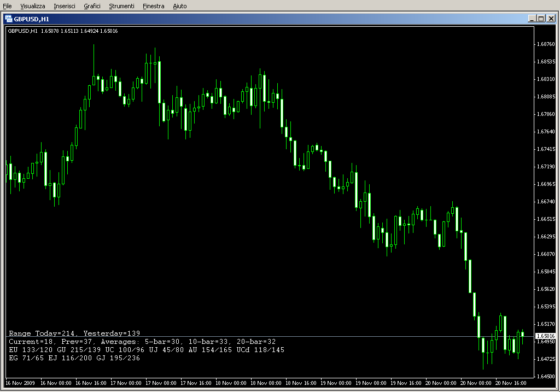Screen dimensions: 560x392
Task: Click the '20 Nov 00:00' time axis label
Action: (x=441, y=383)
